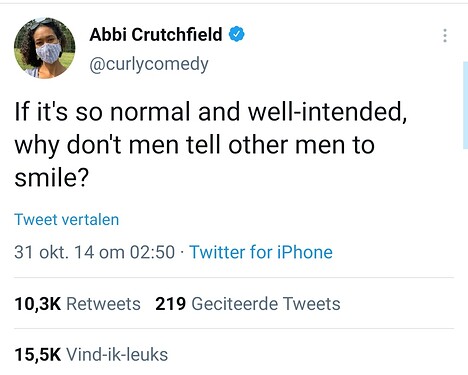Click the blue verified badge icon
The width and height of the screenshot is (468, 375).
[x=237, y=34]
